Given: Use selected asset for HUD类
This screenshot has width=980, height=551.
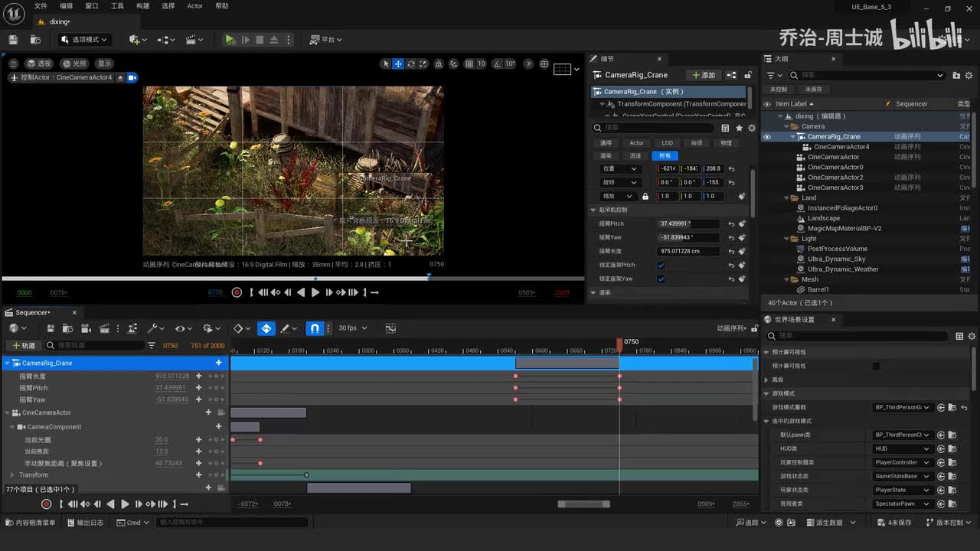Looking at the screenshot, I should [941, 448].
